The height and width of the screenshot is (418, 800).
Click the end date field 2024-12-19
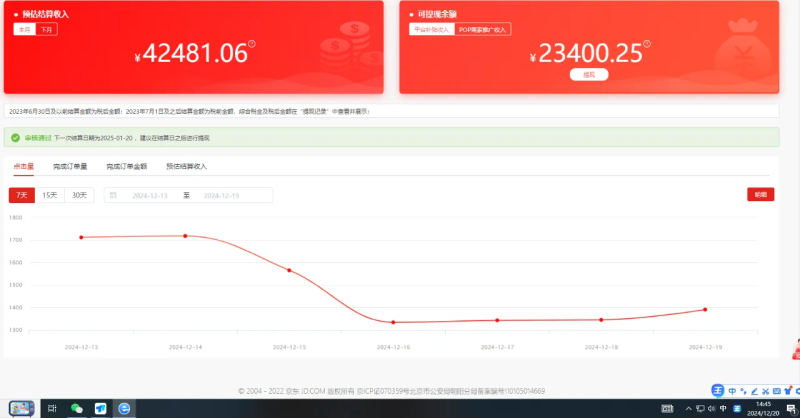pos(221,195)
